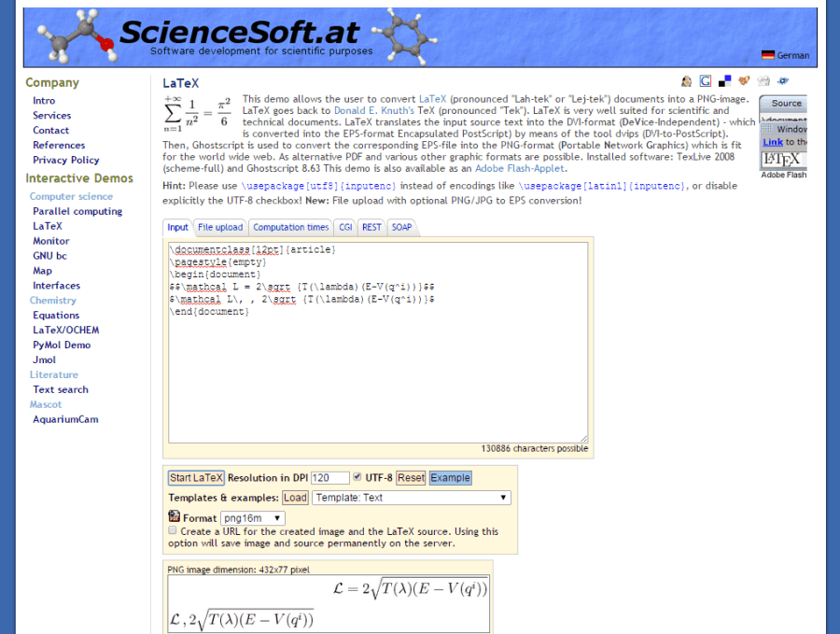Open the Template: Text dropdown
The width and height of the screenshot is (840, 634).
[x=412, y=498]
